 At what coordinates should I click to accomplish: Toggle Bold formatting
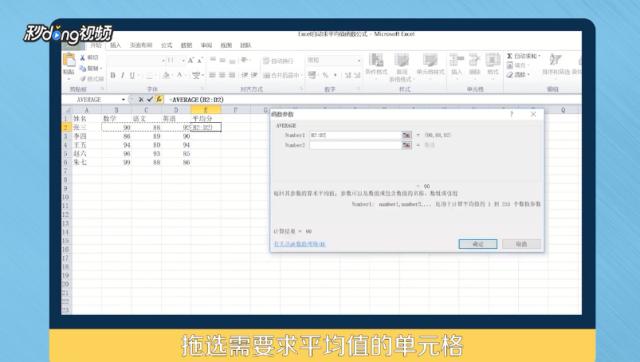tap(113, 76)
